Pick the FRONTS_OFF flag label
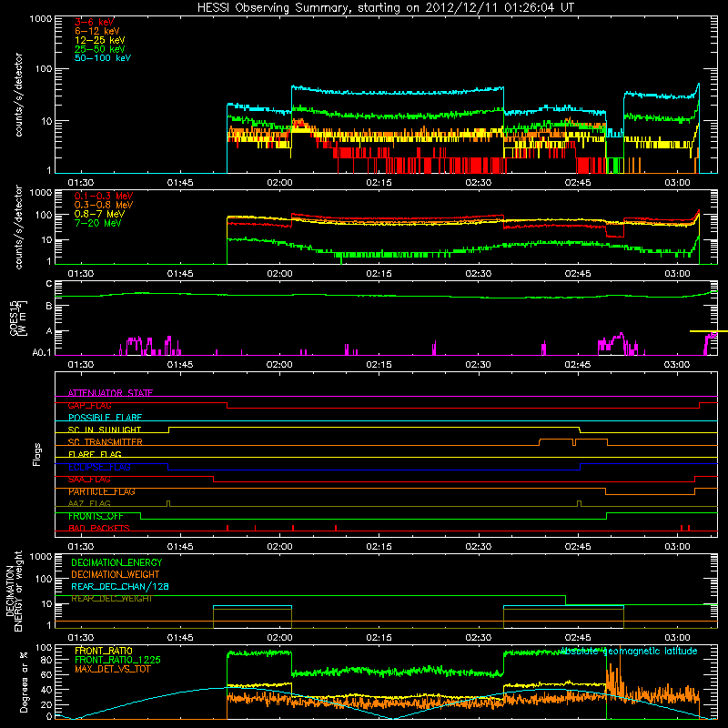Screen dimensions: 728x728 click(96, 516)
